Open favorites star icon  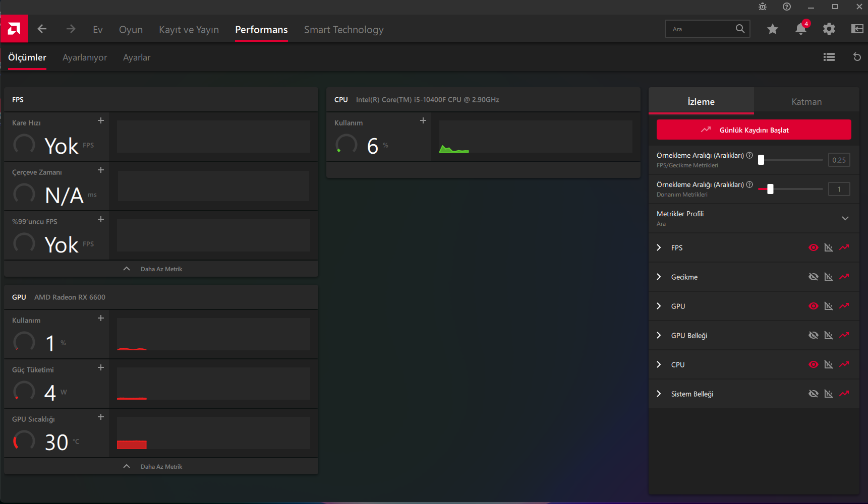click(772, 29)
